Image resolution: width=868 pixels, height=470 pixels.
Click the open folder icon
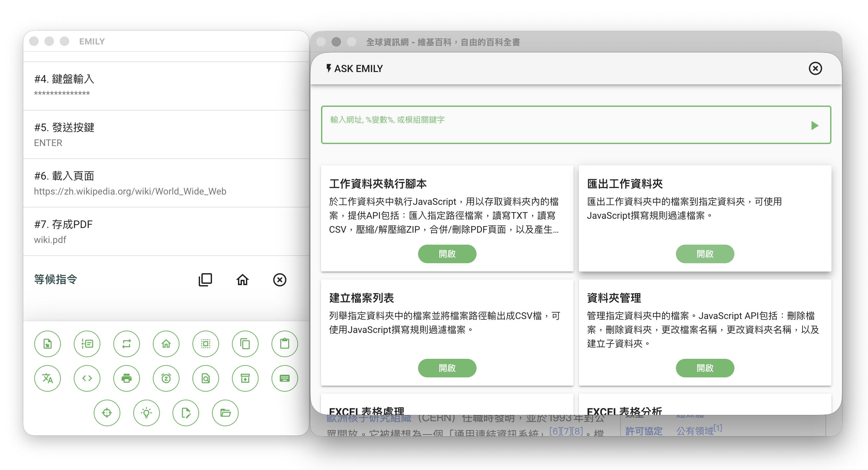tap(225, 413)
